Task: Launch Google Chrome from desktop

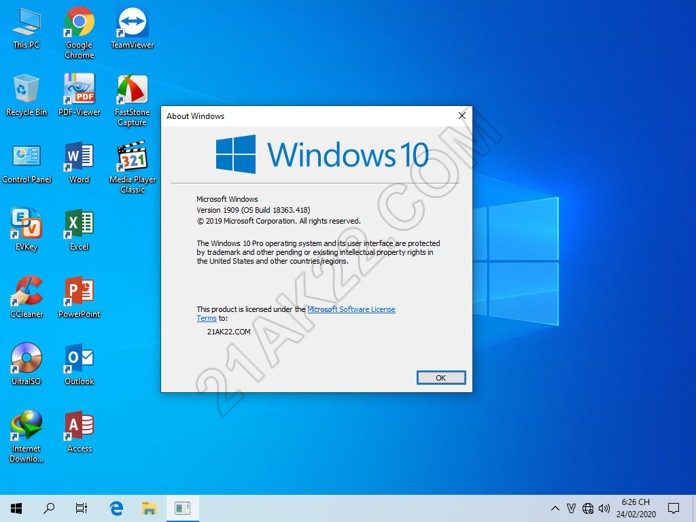Action: pyautogui.click(x=79, y=32)
